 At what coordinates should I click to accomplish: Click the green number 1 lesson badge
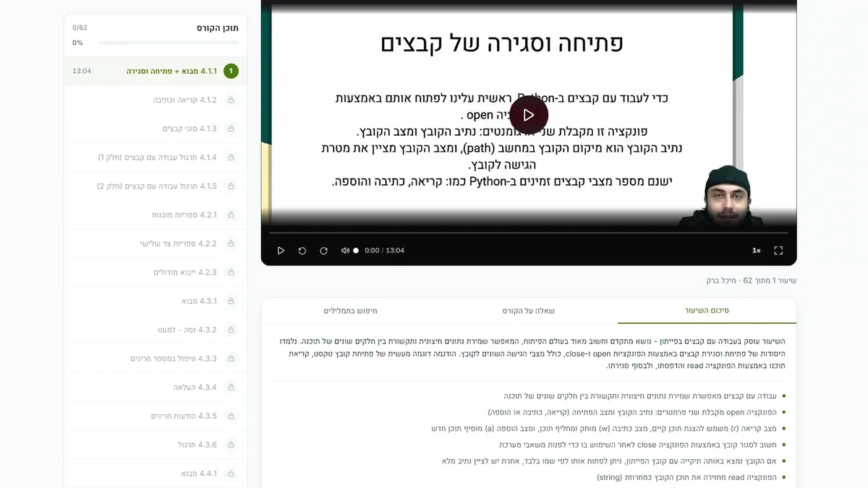coord(231,71)
